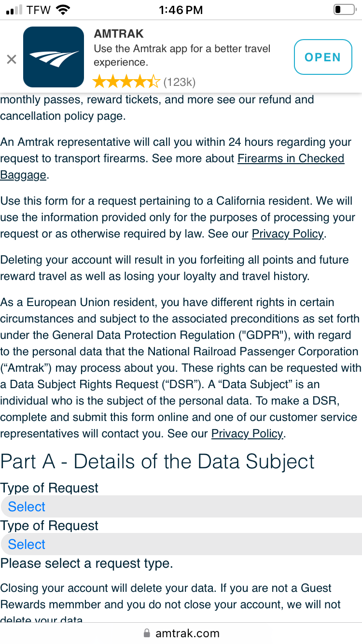Image resolution: width=362 pixels, height=644 pixels.
Task: Expand the first Type of Request dropdown
Action: 181,506
